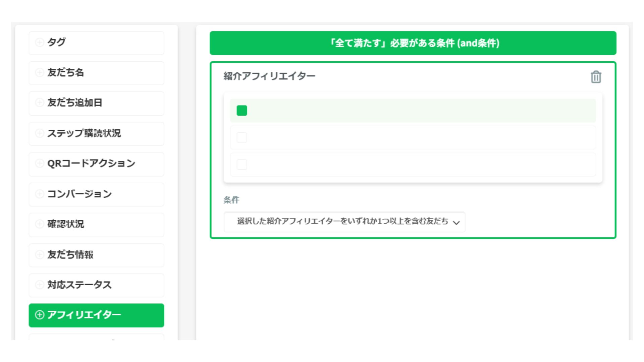Click the plus icon beside 友だち追加日
The image size is (644, 362).
(40, 103)
